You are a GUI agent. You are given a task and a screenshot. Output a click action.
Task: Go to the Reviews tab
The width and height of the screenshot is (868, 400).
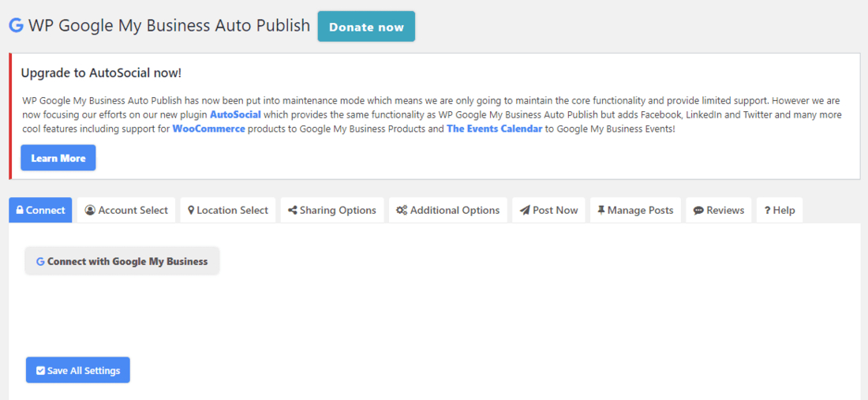(719, 211)
